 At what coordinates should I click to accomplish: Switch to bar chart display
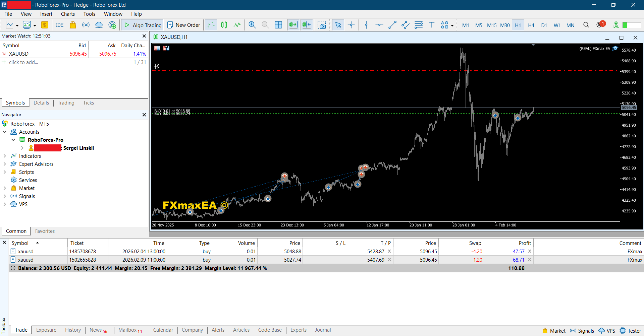(211, 25)
